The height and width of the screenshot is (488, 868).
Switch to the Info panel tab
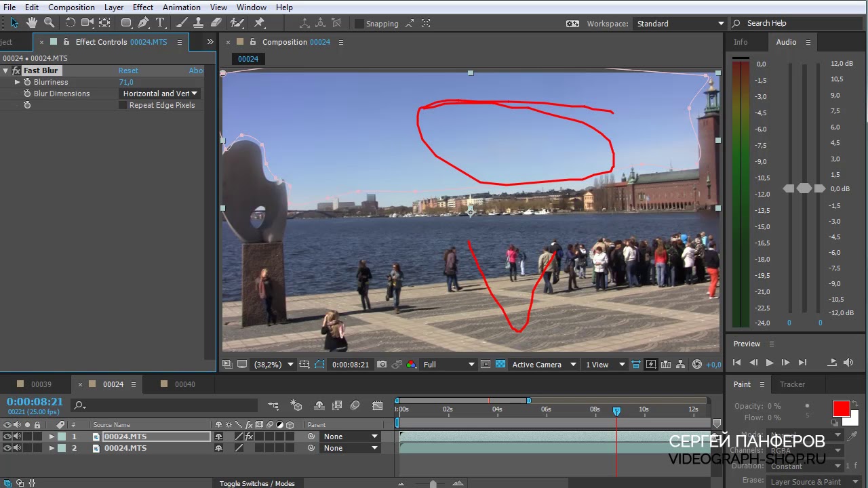tap(741, 42)
